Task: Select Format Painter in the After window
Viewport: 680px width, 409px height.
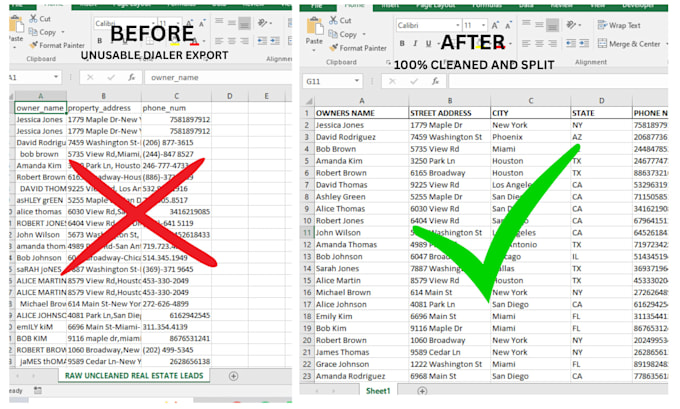Action: click(358, 48)
